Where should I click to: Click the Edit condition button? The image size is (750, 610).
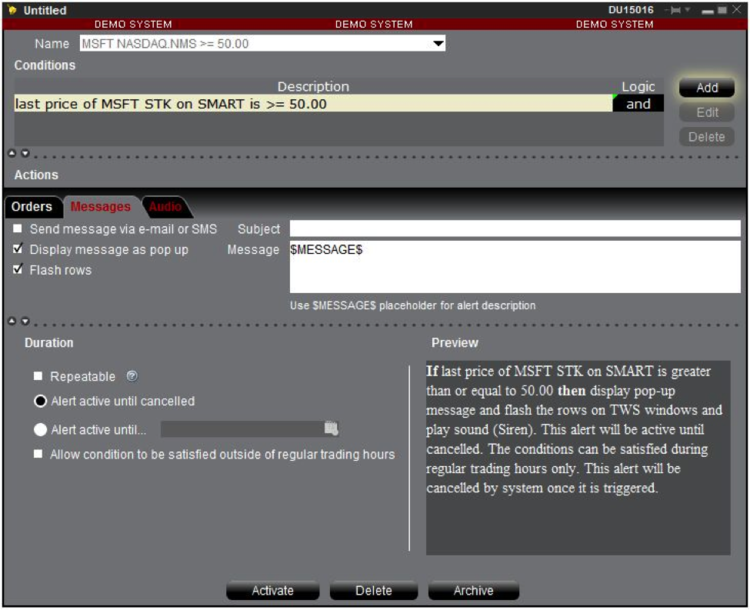(706, 112)
